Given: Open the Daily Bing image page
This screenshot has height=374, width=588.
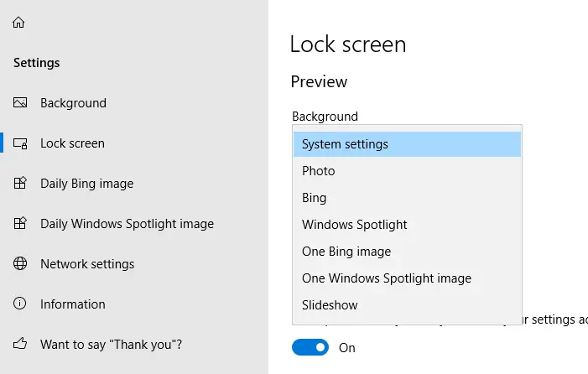Looking at the screenshot, I should click(86, 184).
